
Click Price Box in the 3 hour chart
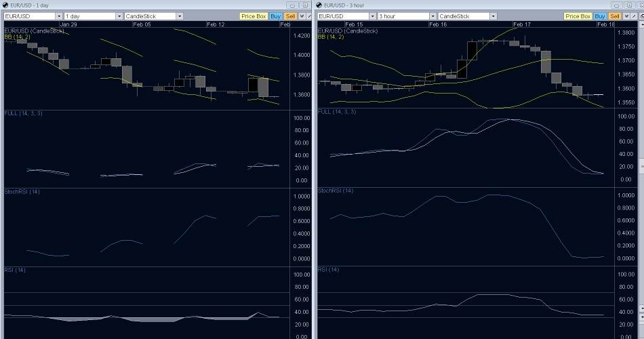(578, 16)
